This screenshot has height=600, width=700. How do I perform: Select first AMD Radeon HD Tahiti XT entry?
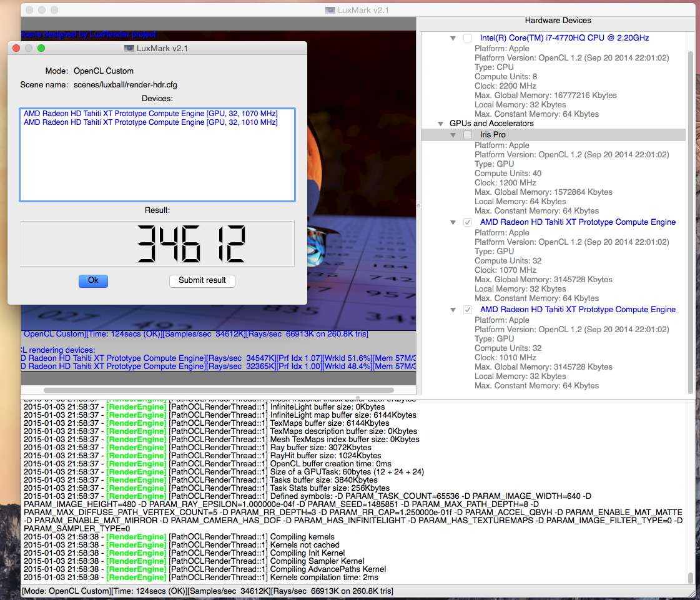point(578,222)
